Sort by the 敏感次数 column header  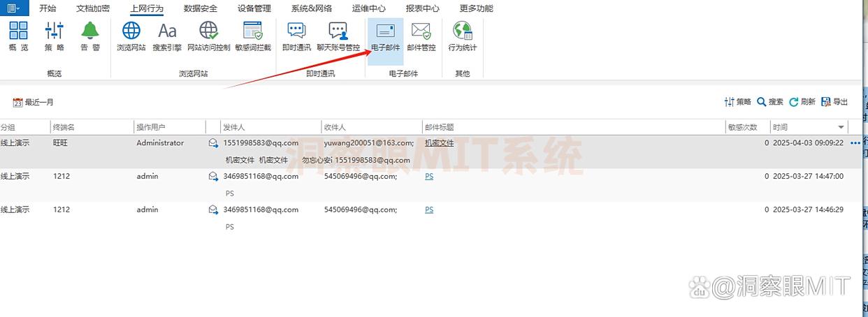pyautogui.click(x=743, y=127)
